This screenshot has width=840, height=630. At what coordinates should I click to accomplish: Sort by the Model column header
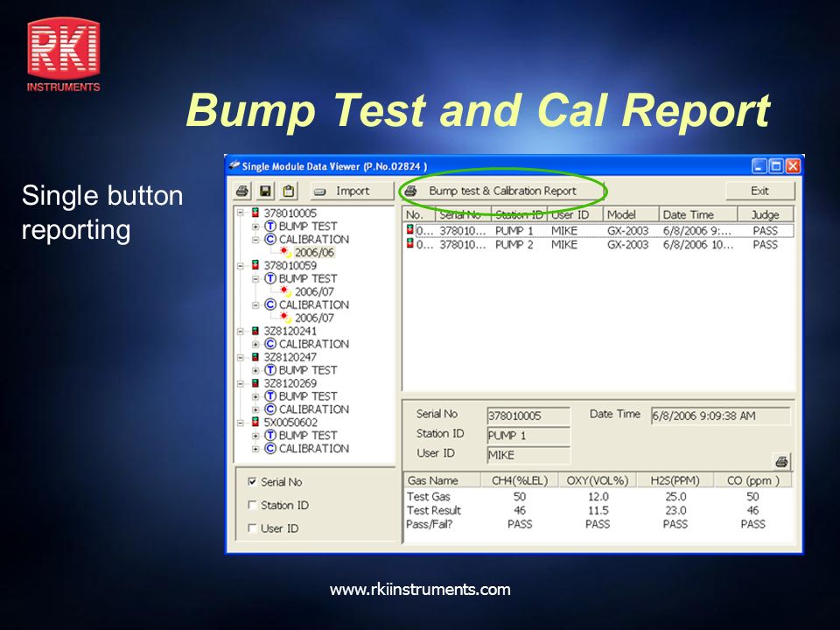pyautogui.click(x=631, y=214)
